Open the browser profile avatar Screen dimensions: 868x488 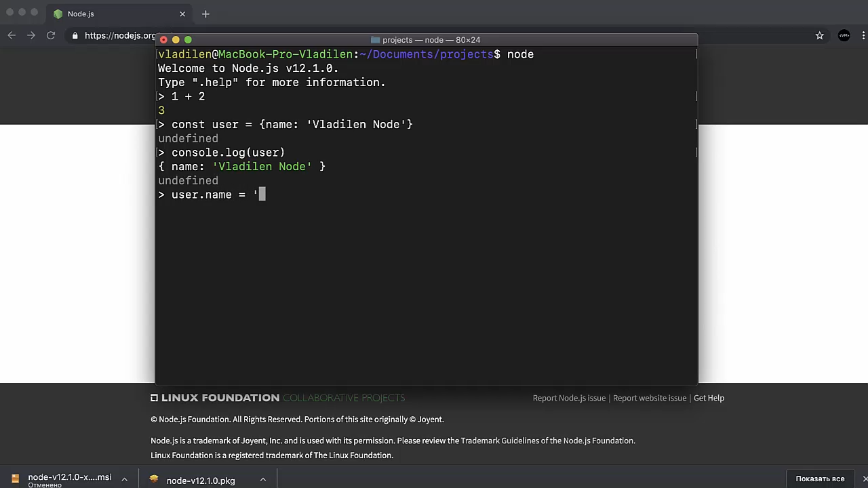click(844, 35)
